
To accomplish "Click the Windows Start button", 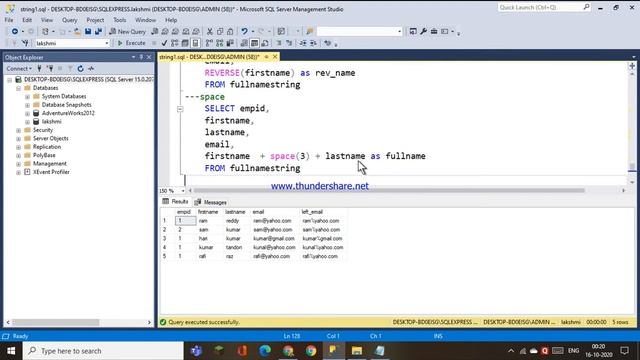I will [11, 351].
